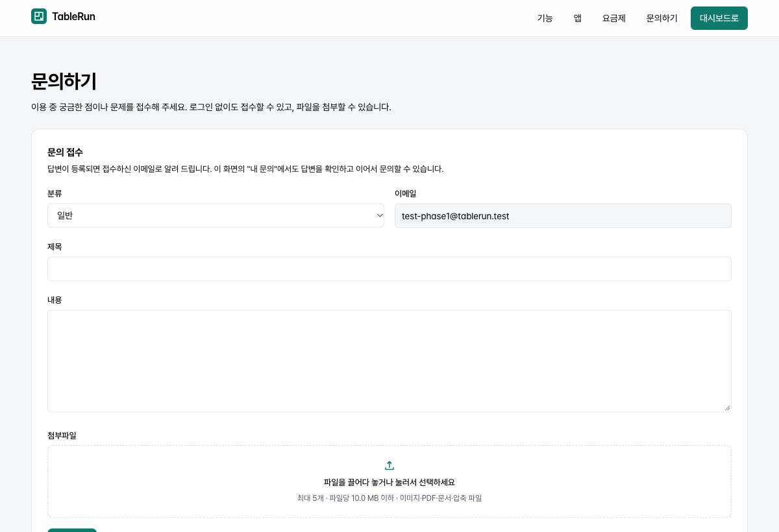Click the description starting 이용 중 궁금한 점이나

(x=211, y=107)
